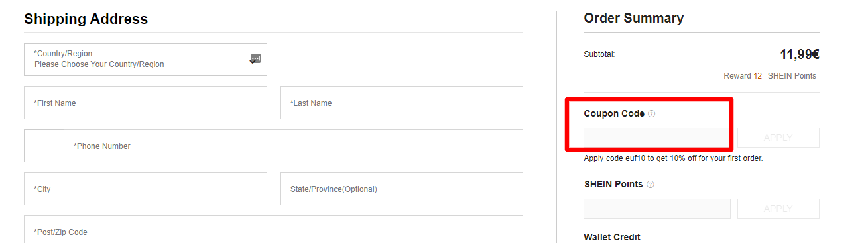Click the question mark icon beside Coupon Code
Viewport: 868px width, 243px height.
tap(651, 113)
